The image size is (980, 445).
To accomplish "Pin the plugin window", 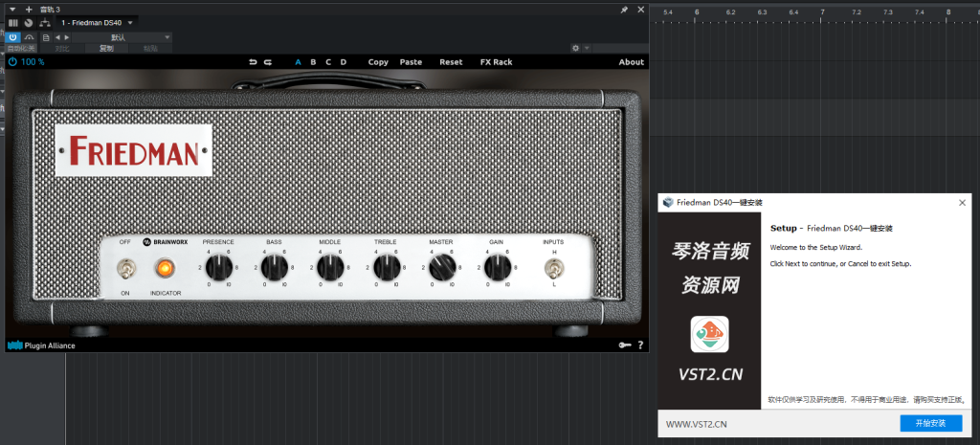I will pos(624,10).
